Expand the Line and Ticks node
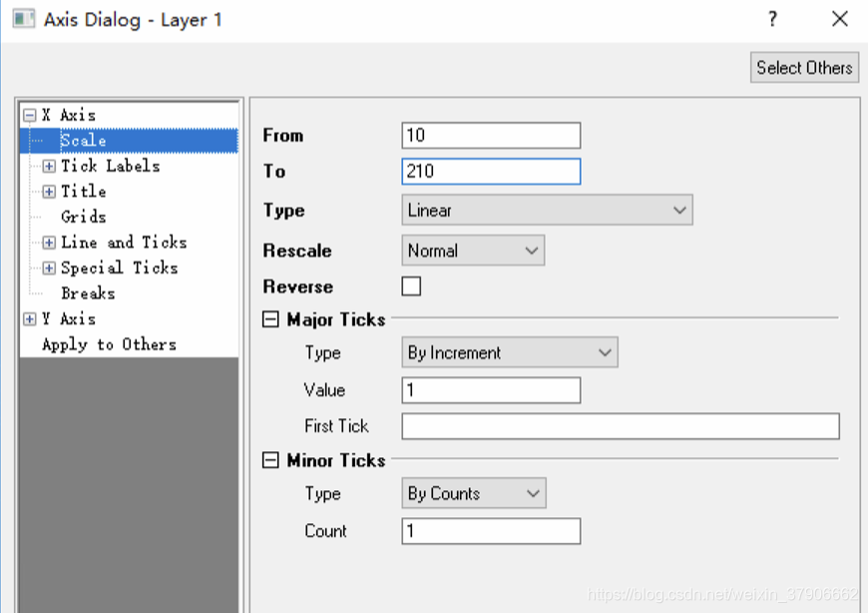Viewport: 868px width, 613px height. (49, 243)
